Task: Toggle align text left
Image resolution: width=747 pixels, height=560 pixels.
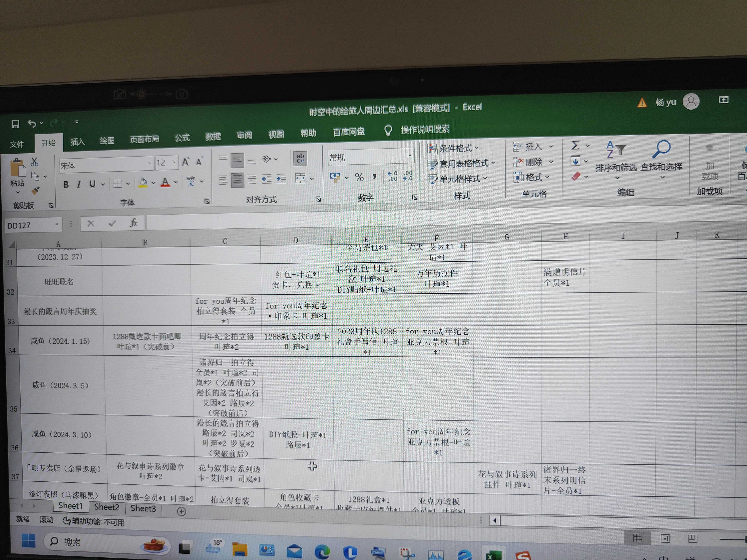Action: [x=223, y=180]
